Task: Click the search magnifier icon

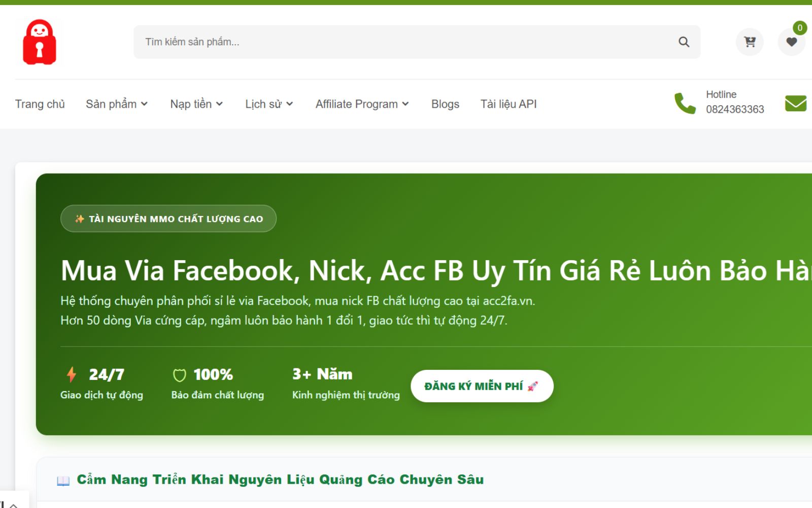Action: tap(684, 42)
